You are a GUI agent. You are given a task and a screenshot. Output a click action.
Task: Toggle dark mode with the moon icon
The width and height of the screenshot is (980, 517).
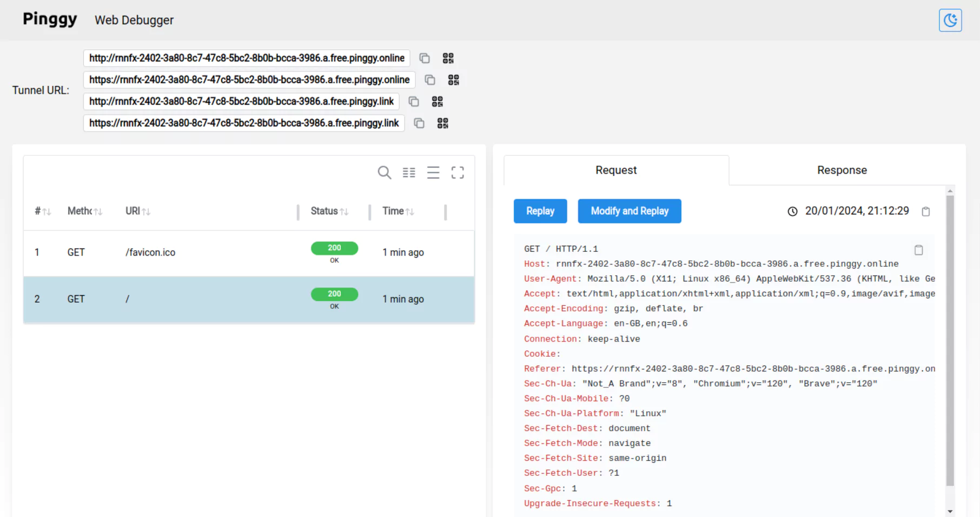pos(950,21)
